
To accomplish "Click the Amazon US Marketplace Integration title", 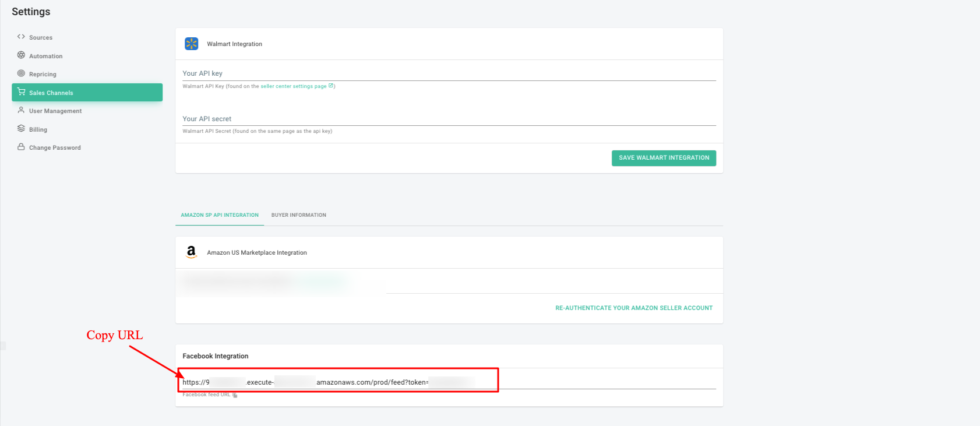I will coord(256,253).
